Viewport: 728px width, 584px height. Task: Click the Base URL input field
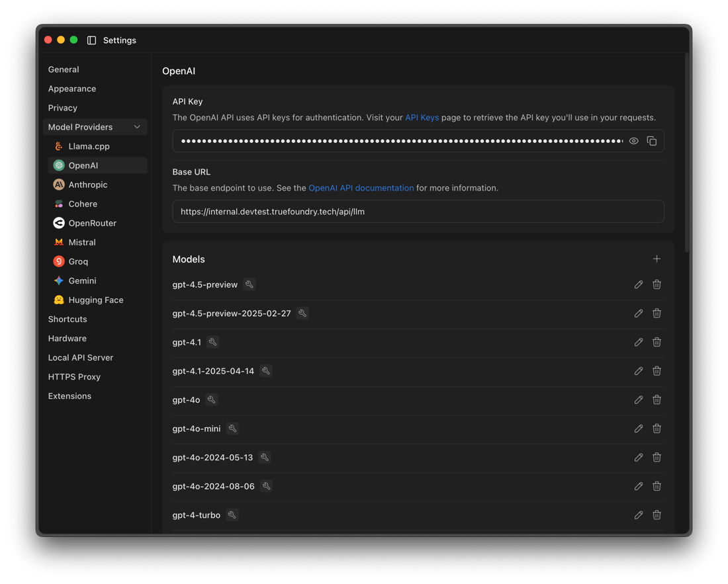[418, 212]
